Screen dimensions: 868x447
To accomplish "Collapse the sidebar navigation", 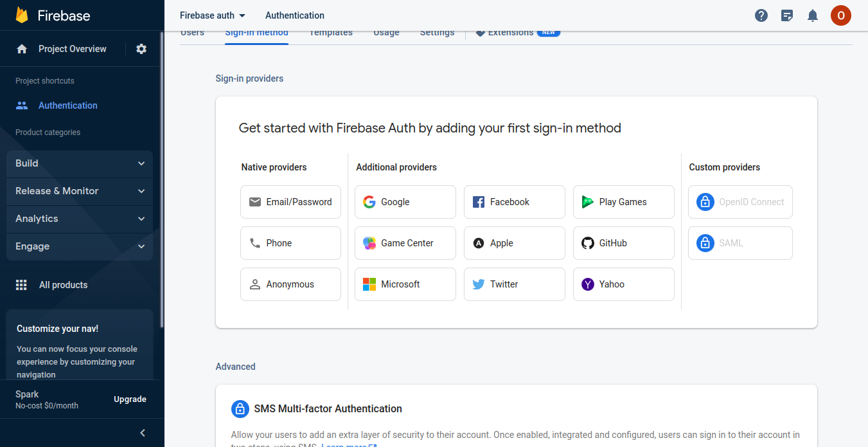I will click(x=143, y=433).
